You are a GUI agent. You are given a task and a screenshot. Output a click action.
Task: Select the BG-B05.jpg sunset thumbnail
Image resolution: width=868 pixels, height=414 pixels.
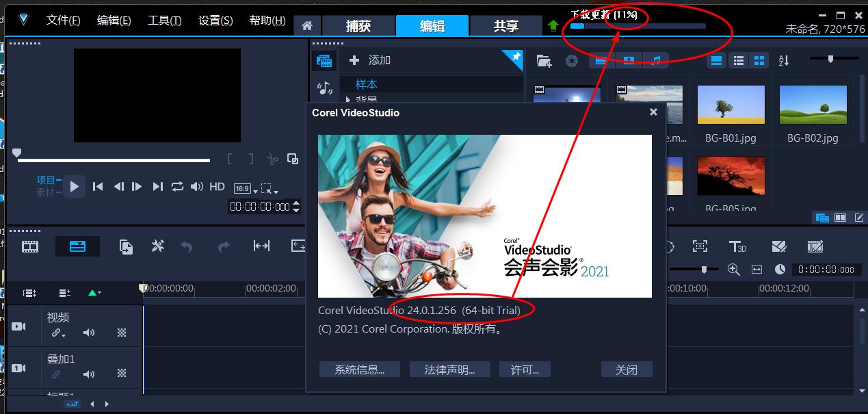click(731, 176)
